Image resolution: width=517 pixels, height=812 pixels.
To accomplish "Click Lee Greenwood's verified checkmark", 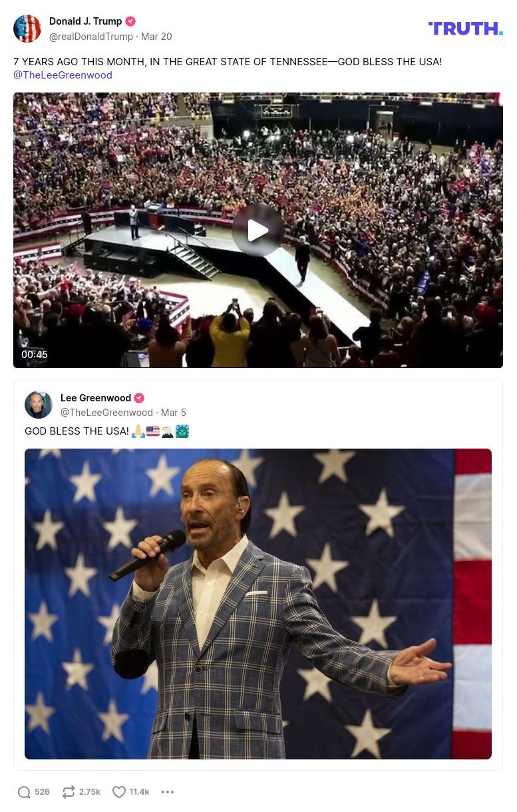I will [139, 397].
